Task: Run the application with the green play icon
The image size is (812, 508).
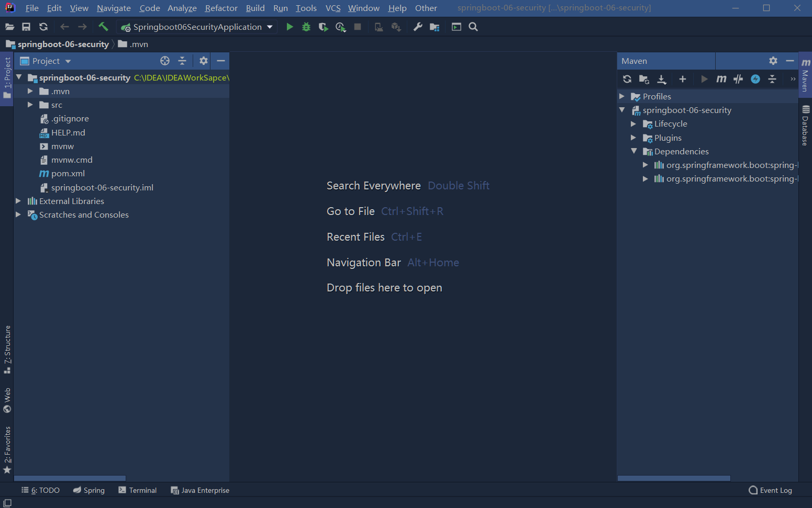Action: [x=290, y=27]
